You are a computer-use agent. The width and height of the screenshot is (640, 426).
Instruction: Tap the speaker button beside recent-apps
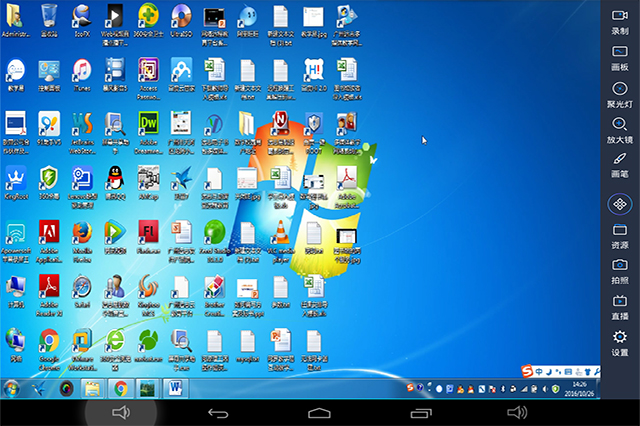[x=517, y=413]
